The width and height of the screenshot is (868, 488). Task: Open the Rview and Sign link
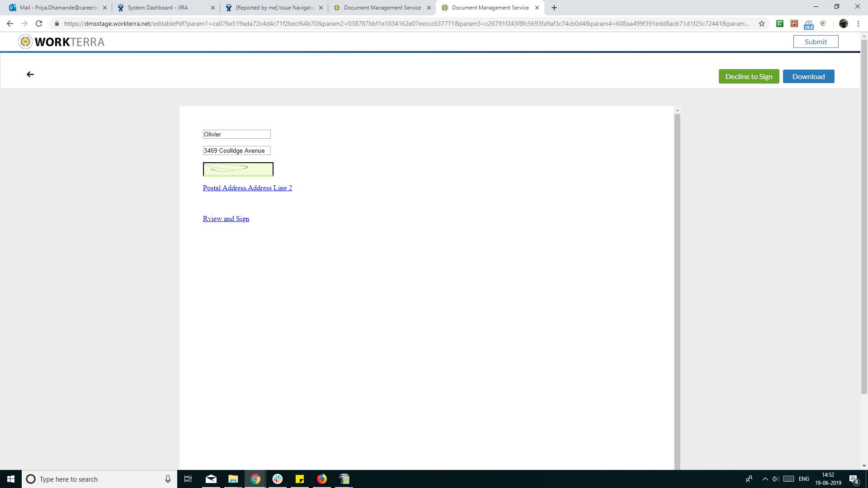click(226, 219)
